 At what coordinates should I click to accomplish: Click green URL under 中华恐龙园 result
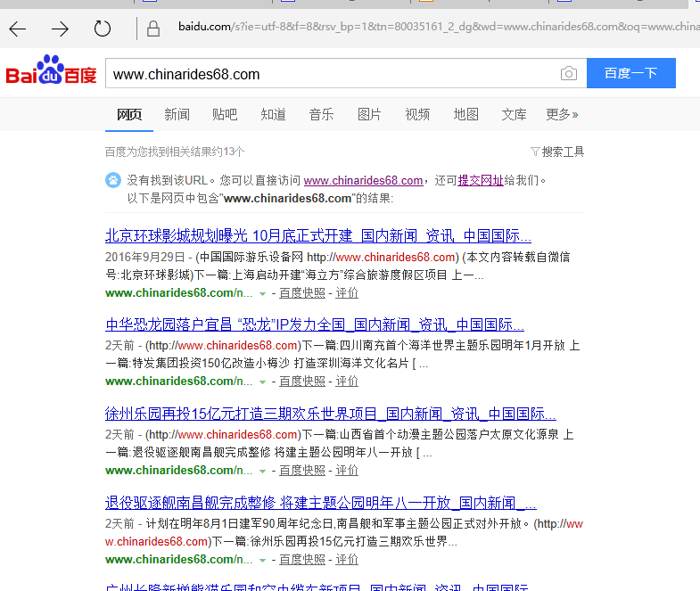click(x=178, y=382)
